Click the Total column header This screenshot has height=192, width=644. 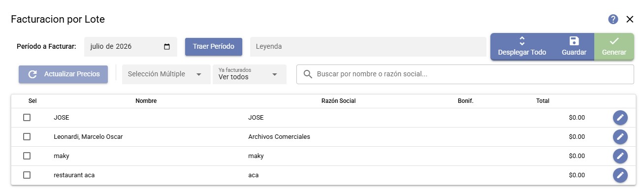pos(543,101)
